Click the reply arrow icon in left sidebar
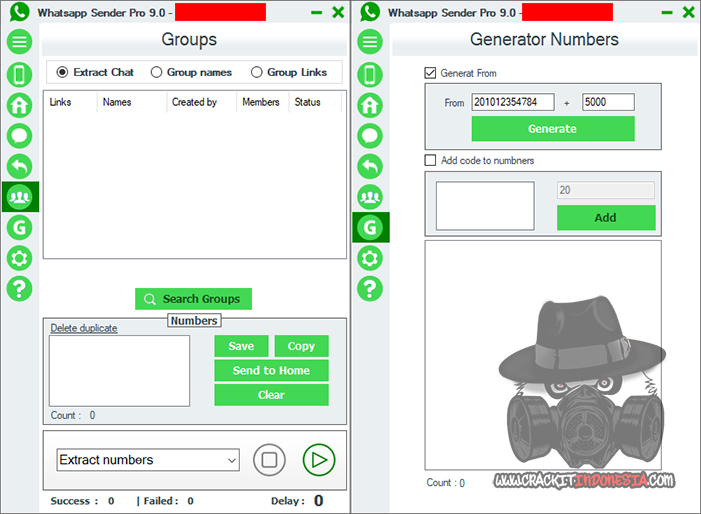Screen dimensions: 701x514 20,166
